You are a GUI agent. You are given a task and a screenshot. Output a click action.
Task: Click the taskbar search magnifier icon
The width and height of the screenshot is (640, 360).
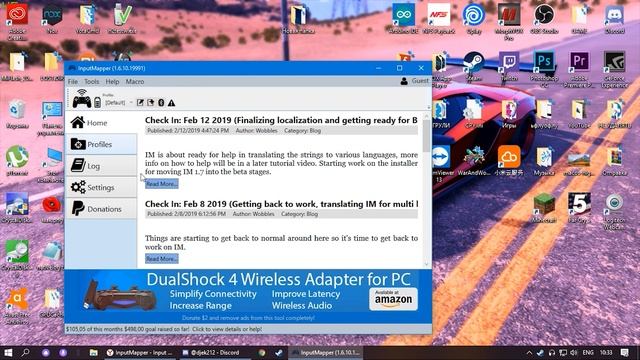point(25,352)
